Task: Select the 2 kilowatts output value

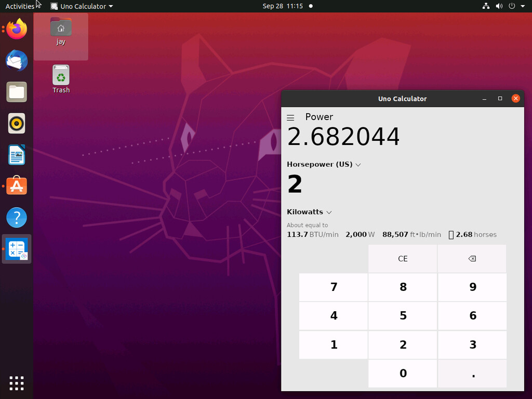Action: pos(295,184)
